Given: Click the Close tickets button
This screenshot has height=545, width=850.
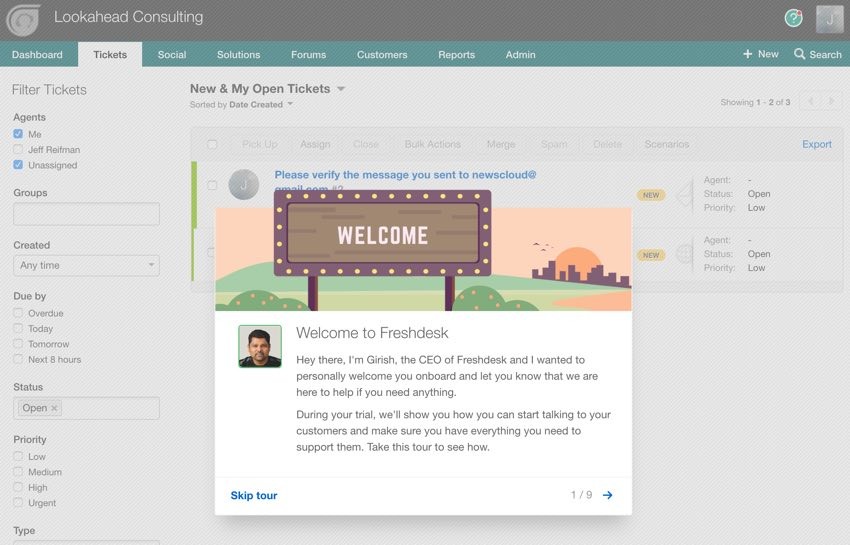Looking at the screenshot, I should (365, 144).
